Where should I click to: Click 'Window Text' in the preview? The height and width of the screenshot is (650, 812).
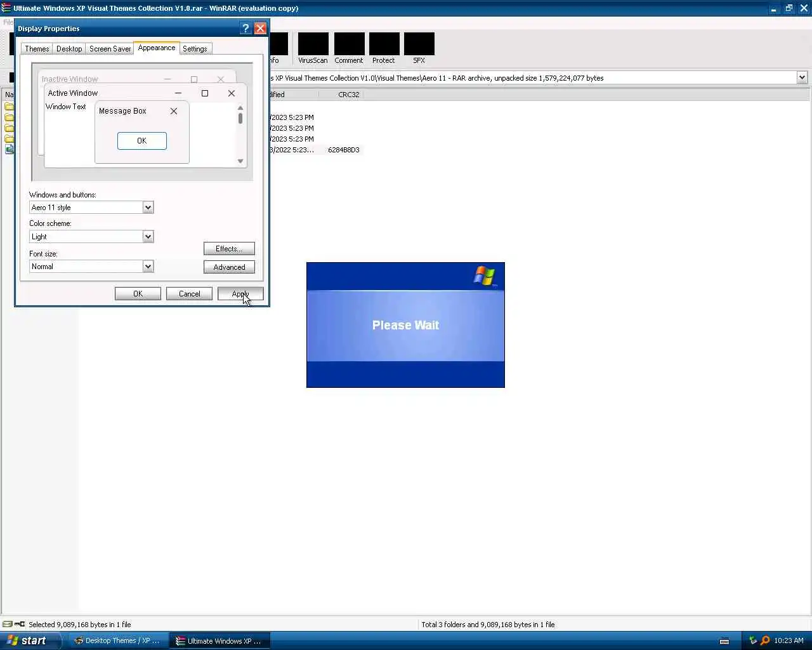coord(66,107)
